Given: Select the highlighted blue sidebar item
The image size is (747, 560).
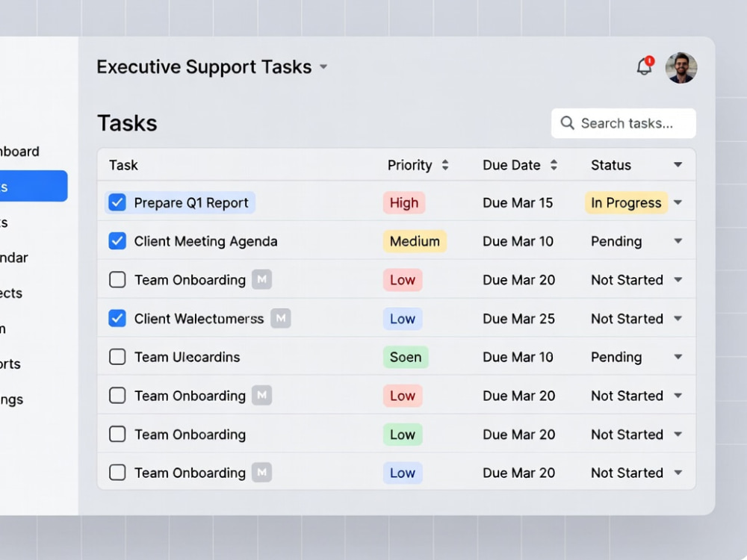Looking at the screenshot, I should pyautogui.click(x=34, y=186).
